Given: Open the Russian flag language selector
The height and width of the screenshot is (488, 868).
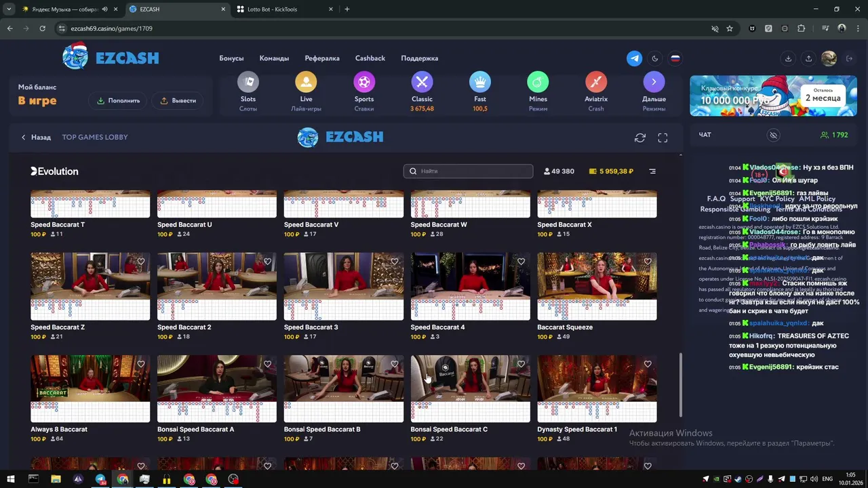Looking at the screenshot, I should [675, 58].
